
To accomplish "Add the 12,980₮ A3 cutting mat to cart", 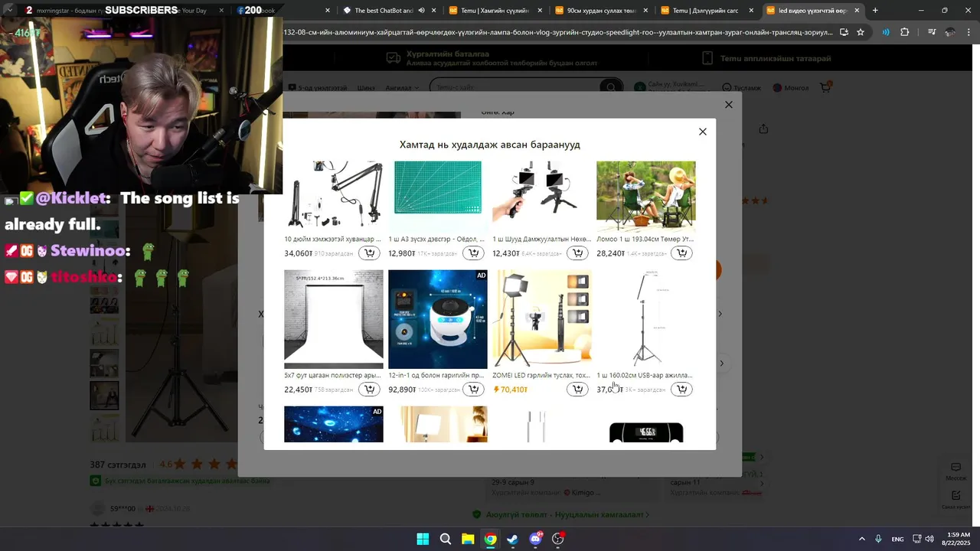I will point(474,253).
